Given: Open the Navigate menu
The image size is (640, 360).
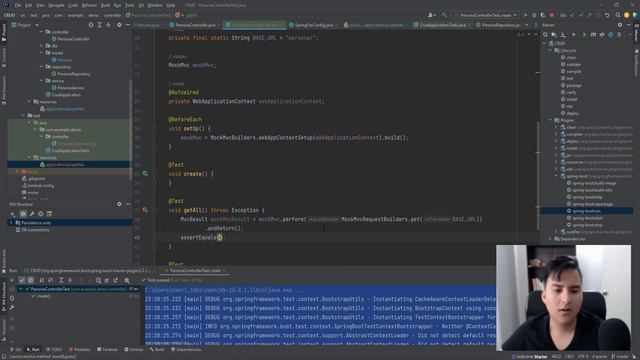Looking at the screenshot, I should click(56, 5).
